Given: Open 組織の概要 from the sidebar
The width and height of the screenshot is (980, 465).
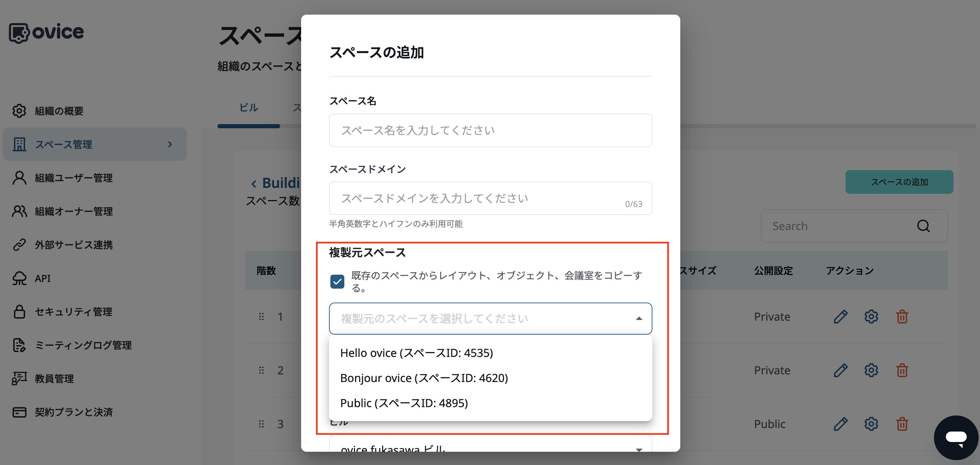Looking at the screenshot, I should [x=59, y=111].
